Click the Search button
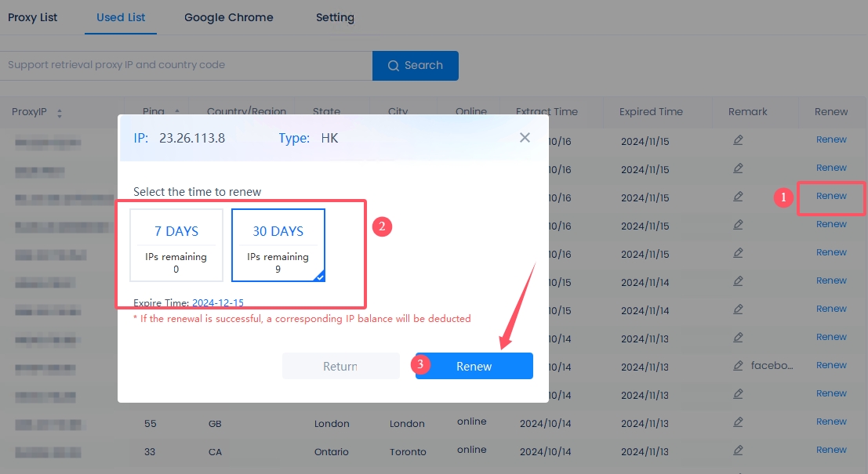The width and height of the screenshot is (868, 474). point(415,66)
